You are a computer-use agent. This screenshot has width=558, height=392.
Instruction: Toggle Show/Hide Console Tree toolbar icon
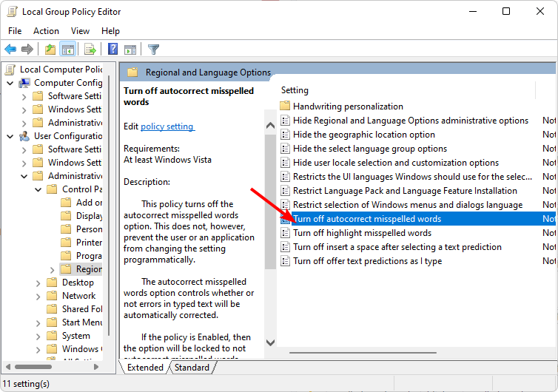tap(67, 49)
